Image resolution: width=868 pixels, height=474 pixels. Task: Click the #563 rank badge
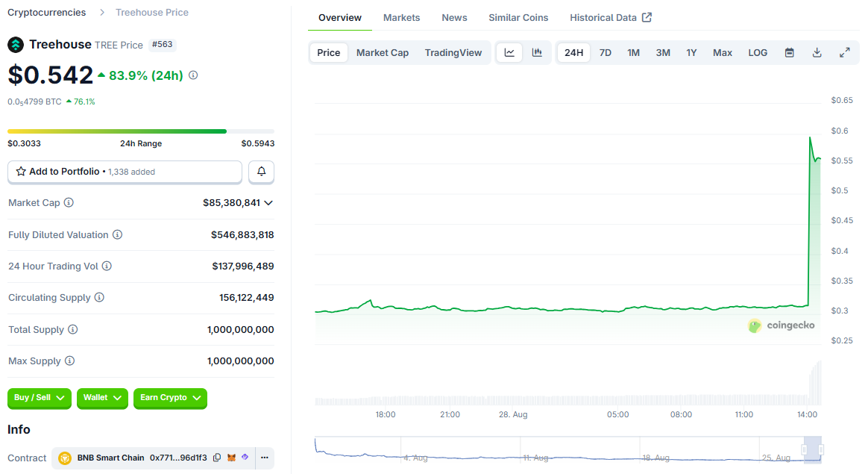pos(163,44)
